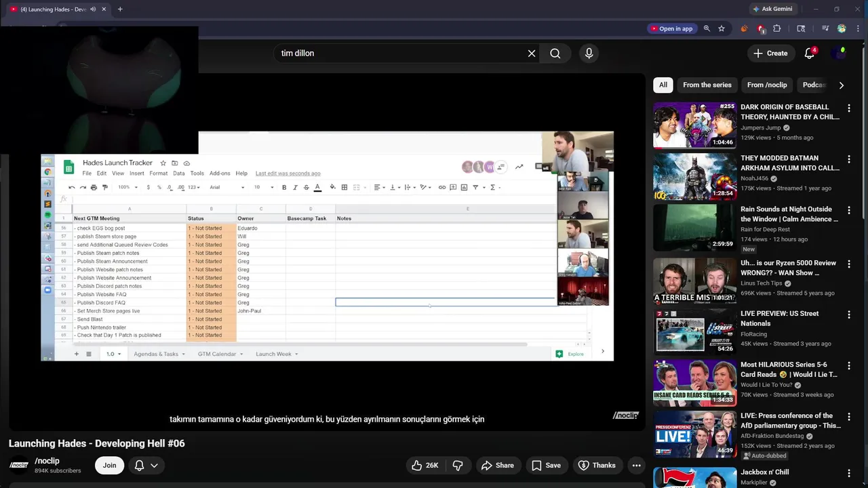Open the tab search side panel icon
Image resolution: width=868 pixels, height=488 pixels.
(x=801, y=28)
